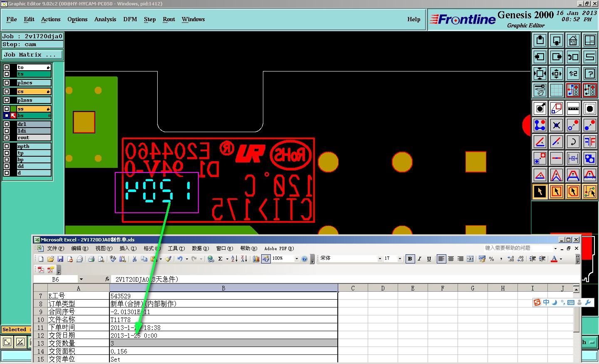
Task: Click the pan down icon
Action: [557, 40]
